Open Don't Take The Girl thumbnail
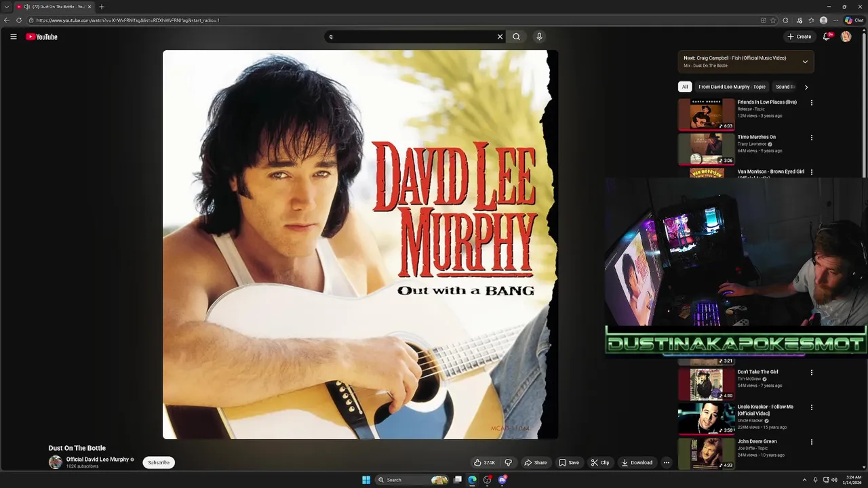 [707, 384]
